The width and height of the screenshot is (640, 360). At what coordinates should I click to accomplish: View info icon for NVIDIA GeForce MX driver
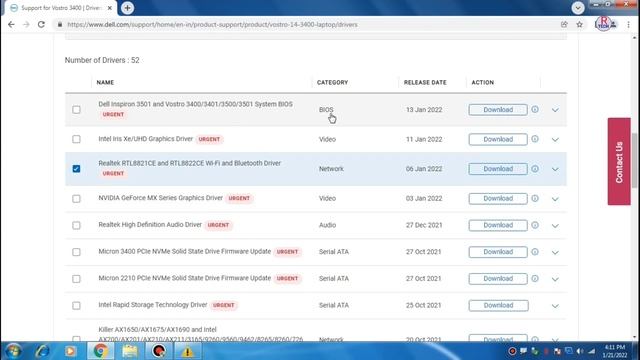[x=535, y=198]
